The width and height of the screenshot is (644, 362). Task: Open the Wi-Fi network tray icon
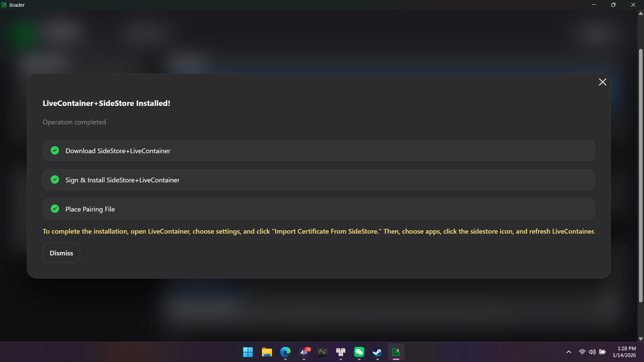pos(582,352)
